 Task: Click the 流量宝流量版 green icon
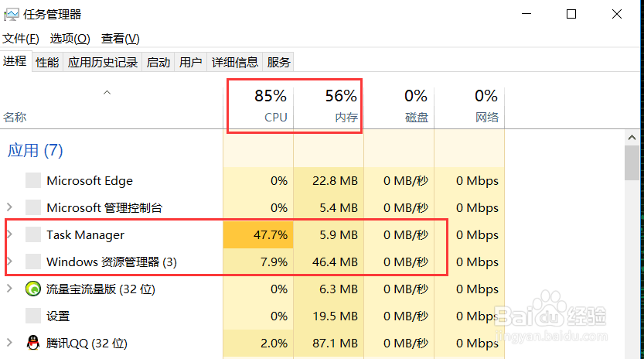pyautogui.click(x=33, y=289)
